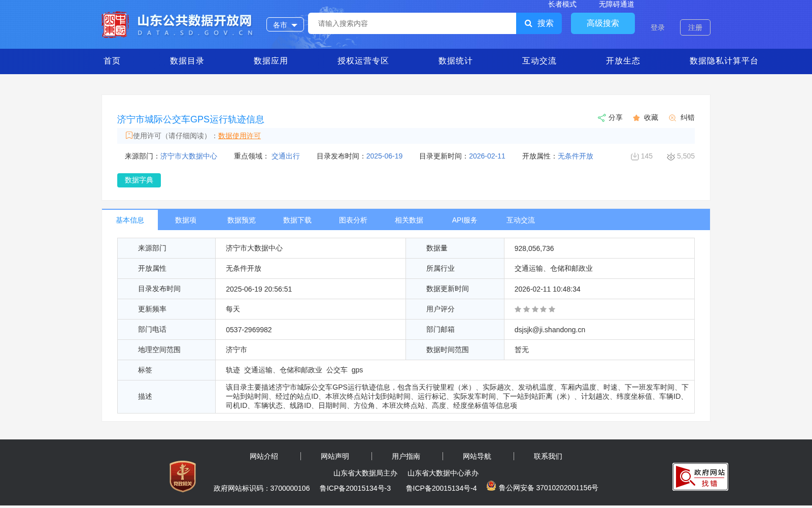Click the 济宁市大数据中心 source link in header
This screenshot has height=508, width=812.
(189, 156)
